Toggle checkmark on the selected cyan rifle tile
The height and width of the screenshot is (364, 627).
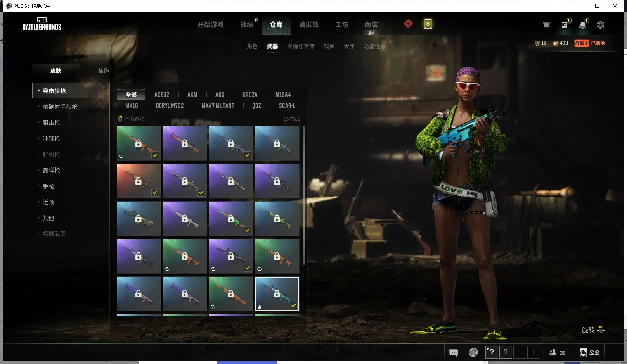294,305
